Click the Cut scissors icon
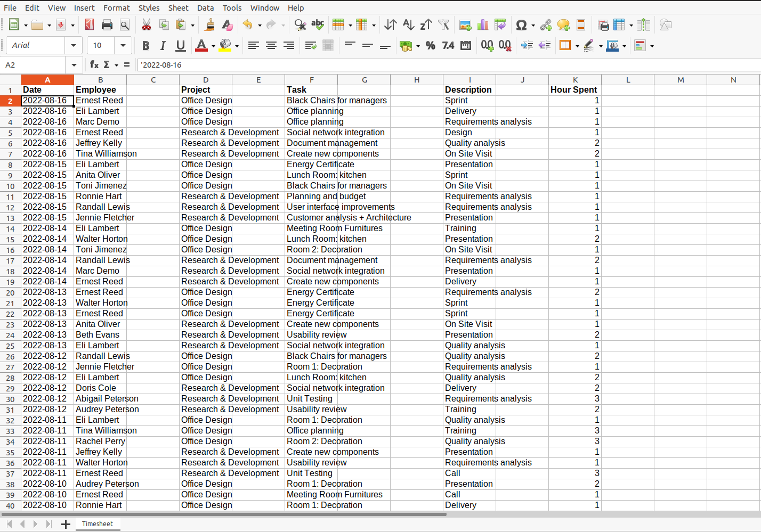Viewport: 761px width, 532px height. [x=147, y=25]
